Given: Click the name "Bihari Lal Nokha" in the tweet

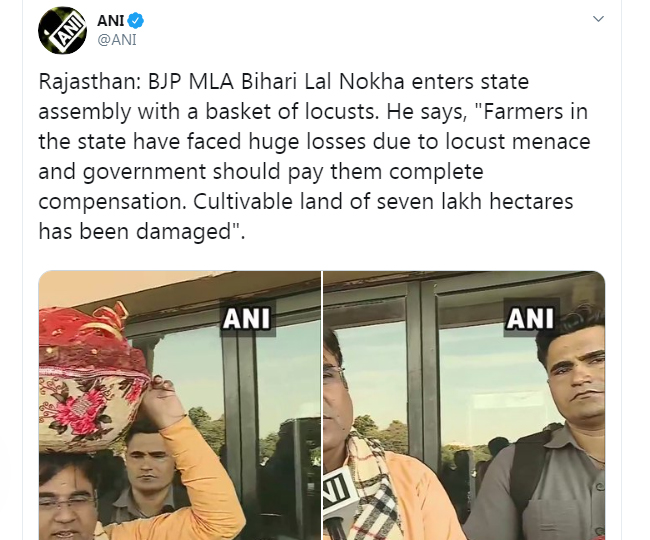Looking at the screenshot, I should (323, 82).
